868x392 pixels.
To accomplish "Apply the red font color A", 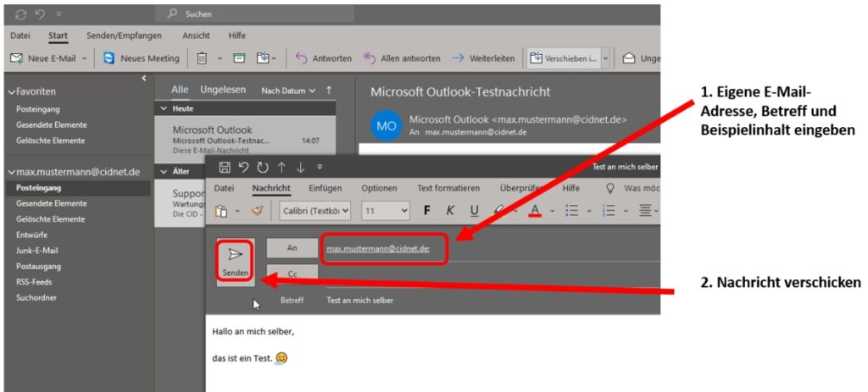I will pos(535,211).
